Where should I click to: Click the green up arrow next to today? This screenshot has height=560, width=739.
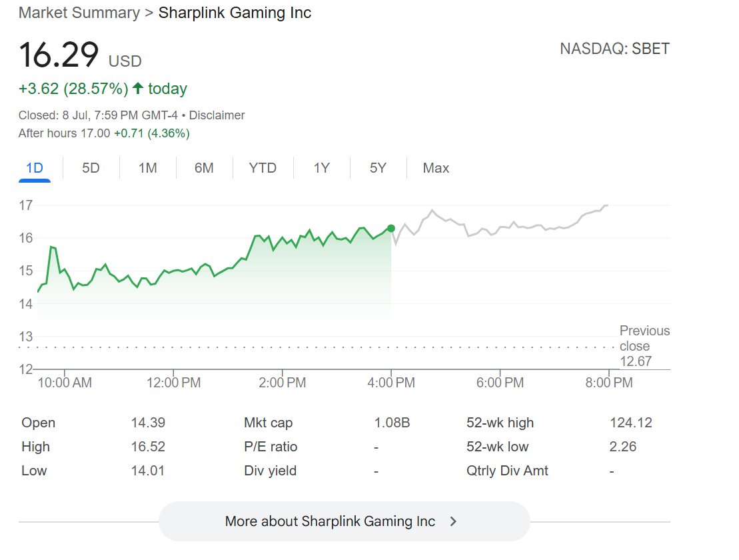pyautogui.click(x=138, y=88)
